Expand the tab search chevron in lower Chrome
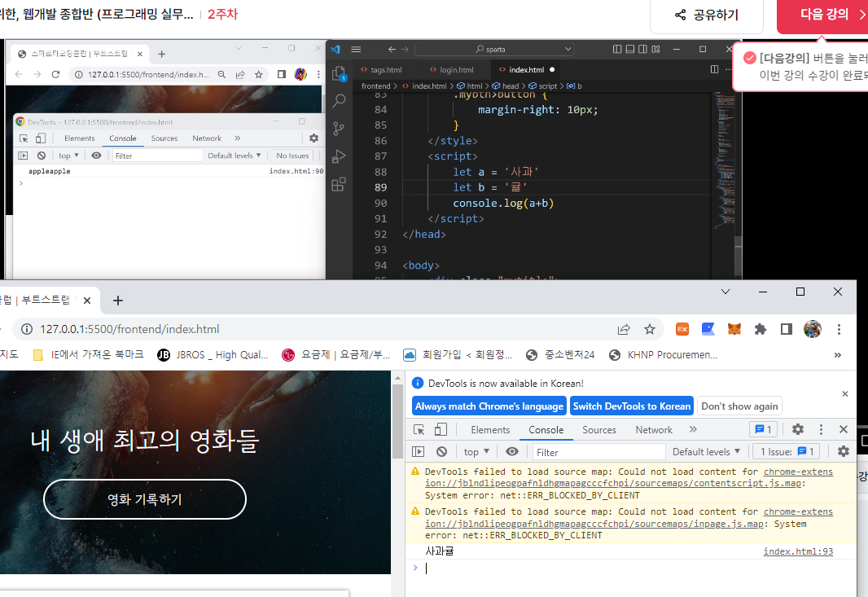 tap(726, 292)
